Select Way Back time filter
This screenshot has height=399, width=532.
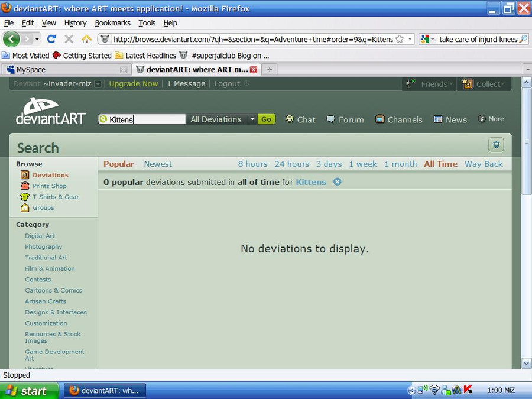484,164
